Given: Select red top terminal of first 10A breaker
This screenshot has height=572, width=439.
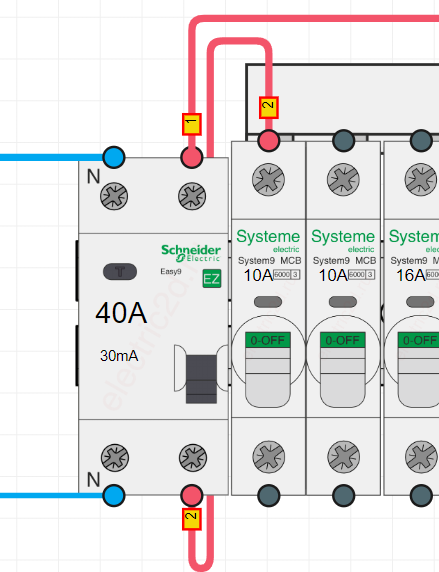Looking at the screenshot, I should click(x=269, y=140).
